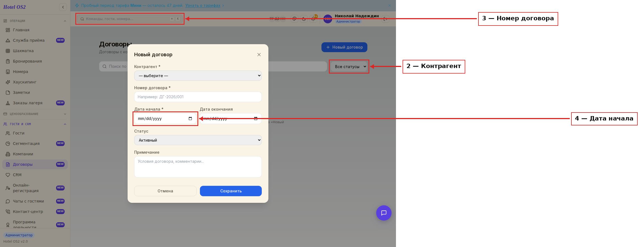The height and width of the screenshot is (247, 644).
Task: Open the Все статусы filter dropdown
Action: 349,67
